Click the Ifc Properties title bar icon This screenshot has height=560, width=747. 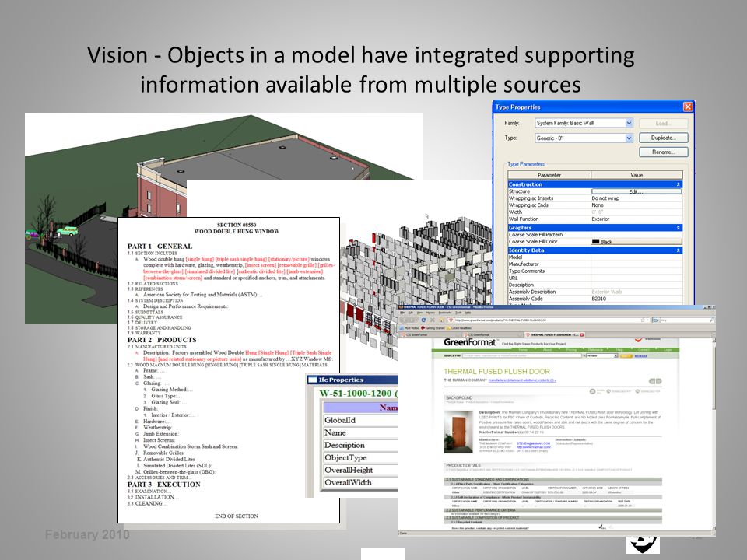tap(313, 380)
